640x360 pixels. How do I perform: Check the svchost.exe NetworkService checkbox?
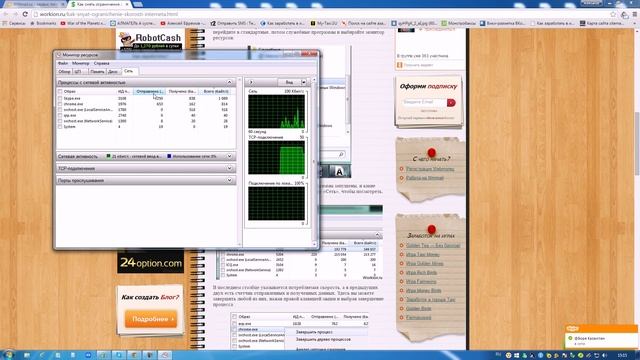pos(60,121)
